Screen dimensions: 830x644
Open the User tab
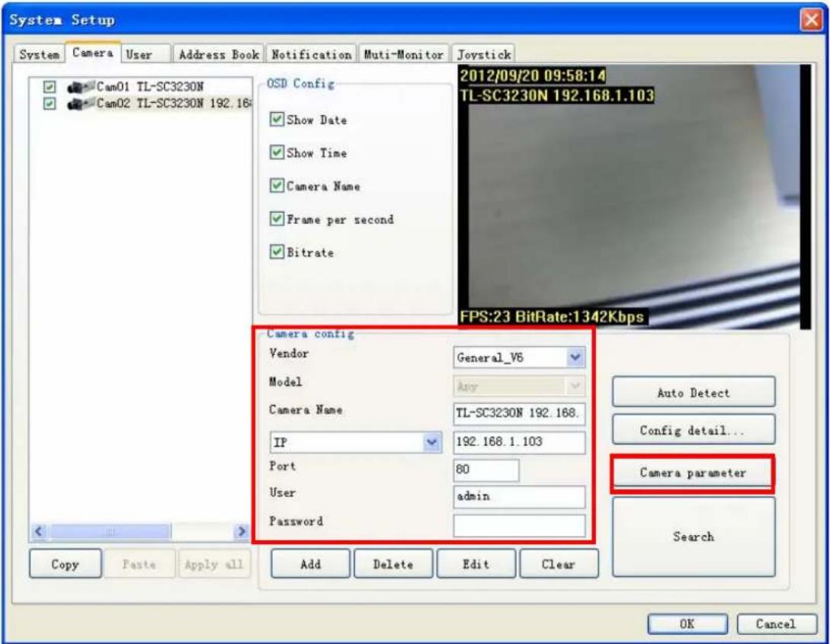(x=146, y=55)
